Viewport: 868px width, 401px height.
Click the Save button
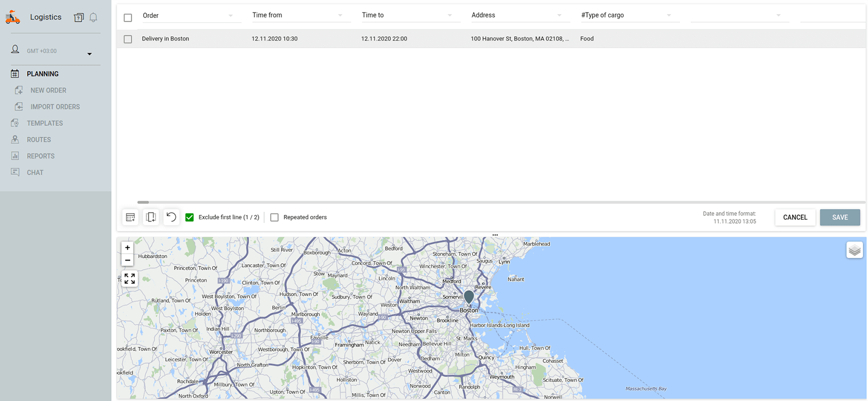tap(840, 217)
